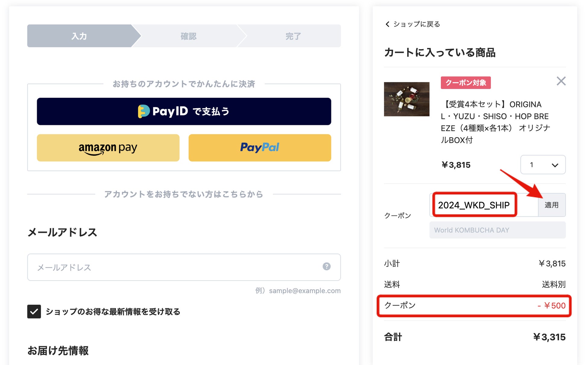Remove the kombucha set from cart
This screenshot has width=588, height=365.
pyautogui.click(x=561, y=81)
